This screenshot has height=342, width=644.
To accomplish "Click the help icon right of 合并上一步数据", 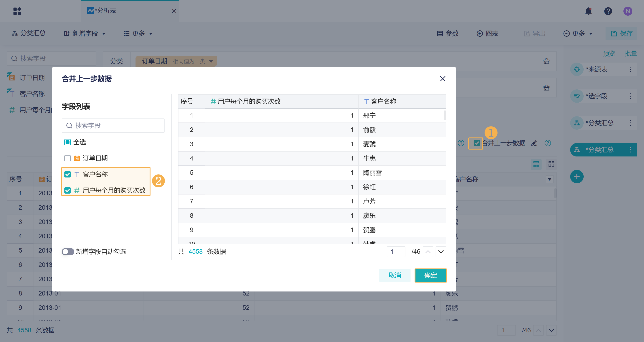I will tap(548, 143).
